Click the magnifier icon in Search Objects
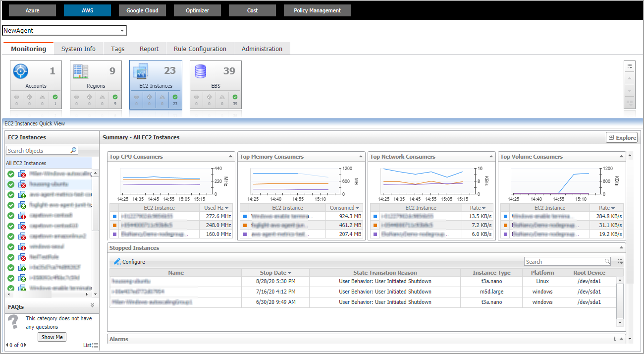The image size is (644, 354). (74, 150)
